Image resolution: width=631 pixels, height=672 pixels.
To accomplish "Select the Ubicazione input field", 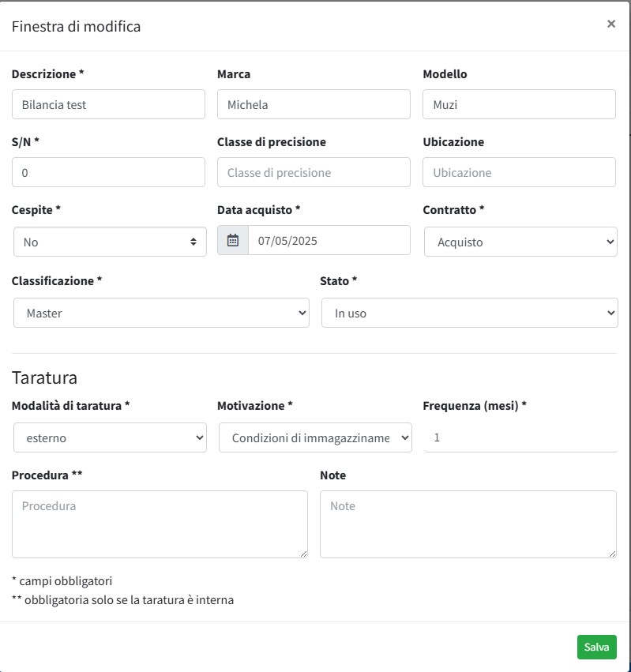I will pos(519,172).
